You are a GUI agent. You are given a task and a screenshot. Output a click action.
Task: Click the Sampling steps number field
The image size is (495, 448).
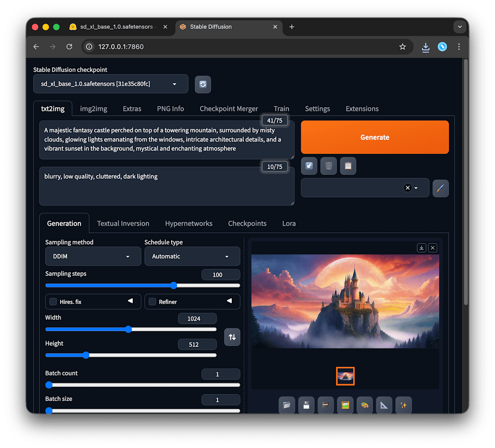point(221,275)
